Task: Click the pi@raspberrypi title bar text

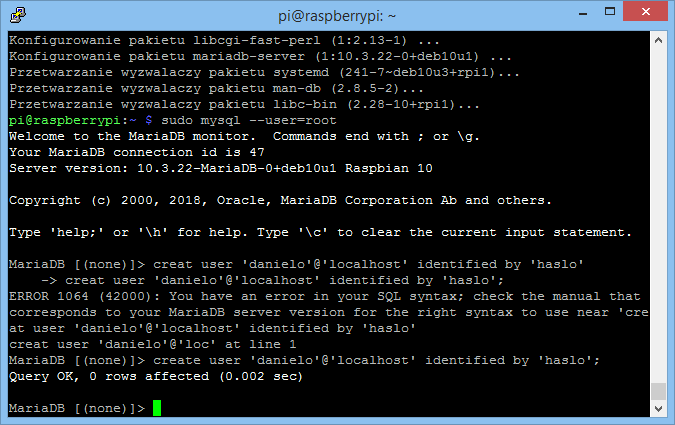Action: 338,13
